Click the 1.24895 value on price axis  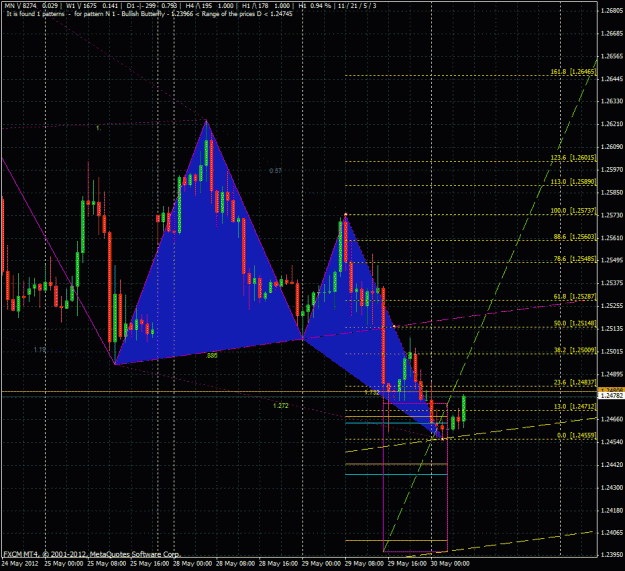click(x=611, y=374)
